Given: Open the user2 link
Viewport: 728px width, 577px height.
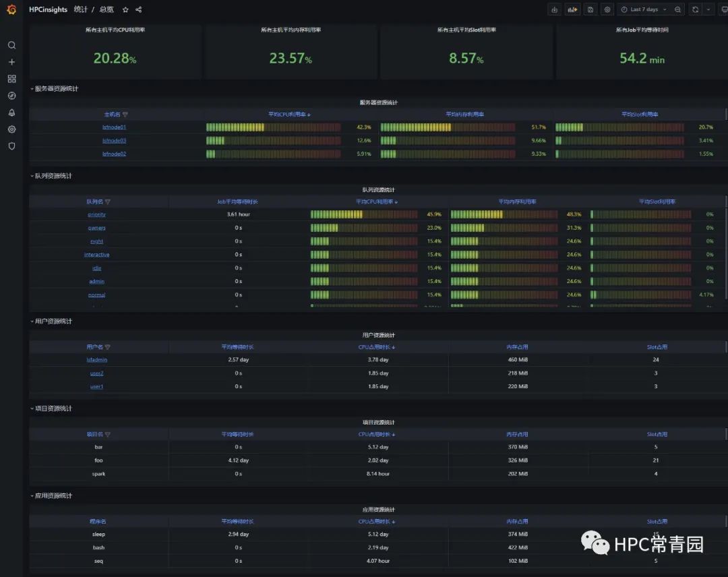Looking at the screenshot, I should pyautogui.click(x=96, y=373).
